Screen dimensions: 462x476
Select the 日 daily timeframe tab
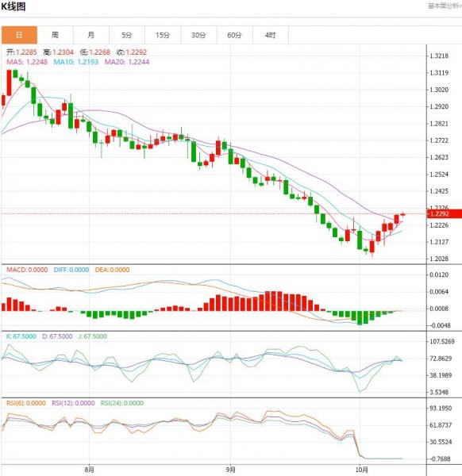coord(19,35)
